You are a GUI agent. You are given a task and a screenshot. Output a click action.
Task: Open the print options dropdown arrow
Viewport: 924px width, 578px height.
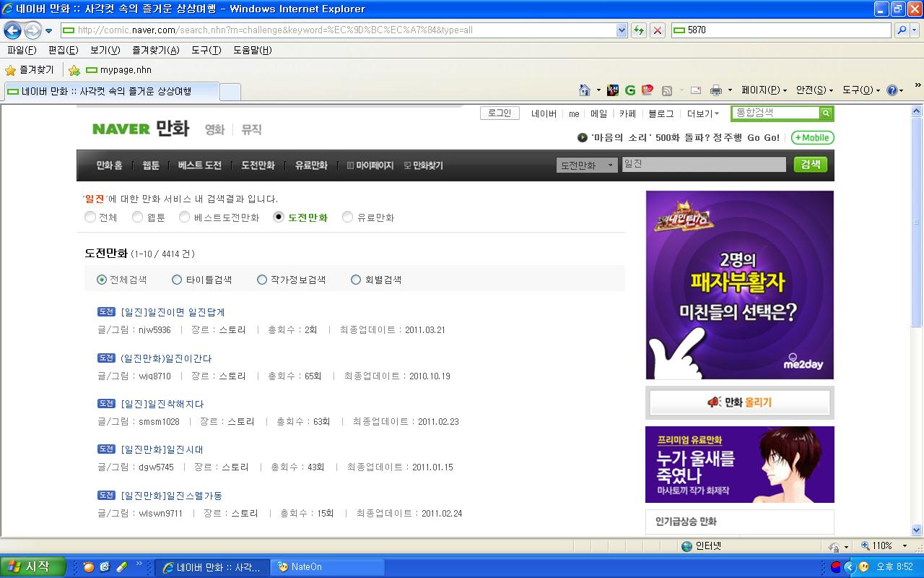(x=730, y=90)
